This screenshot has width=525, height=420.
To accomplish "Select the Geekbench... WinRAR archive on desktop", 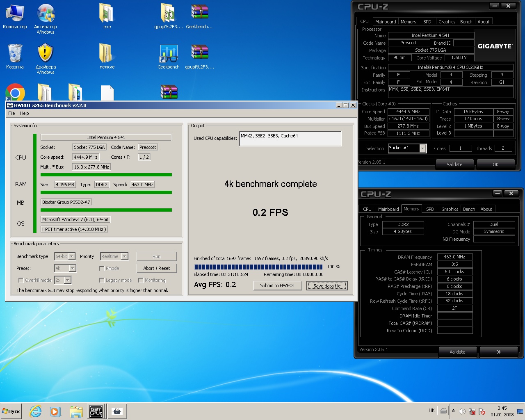I will tap(199, 16).
